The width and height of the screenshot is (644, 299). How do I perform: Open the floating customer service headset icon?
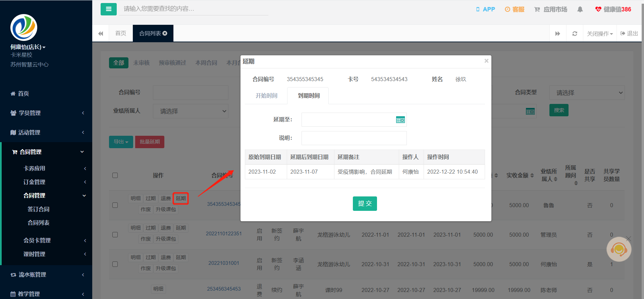(x=619, y=249)
